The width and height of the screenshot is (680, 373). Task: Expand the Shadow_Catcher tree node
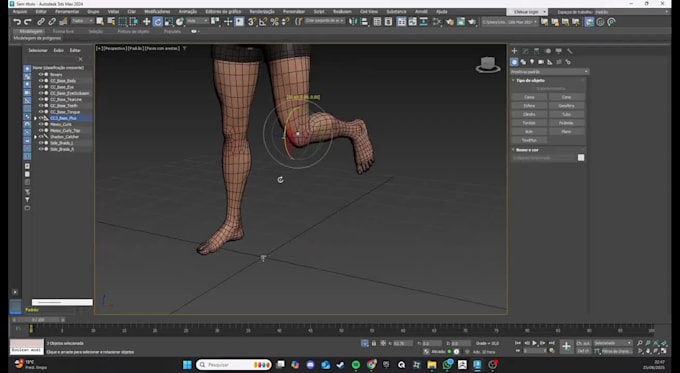click(36, 137)
